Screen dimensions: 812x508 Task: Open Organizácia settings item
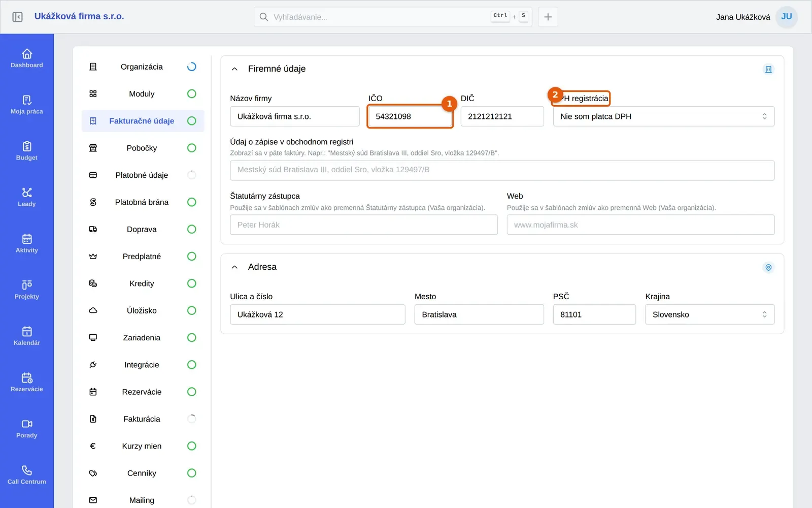coord(143,67)
